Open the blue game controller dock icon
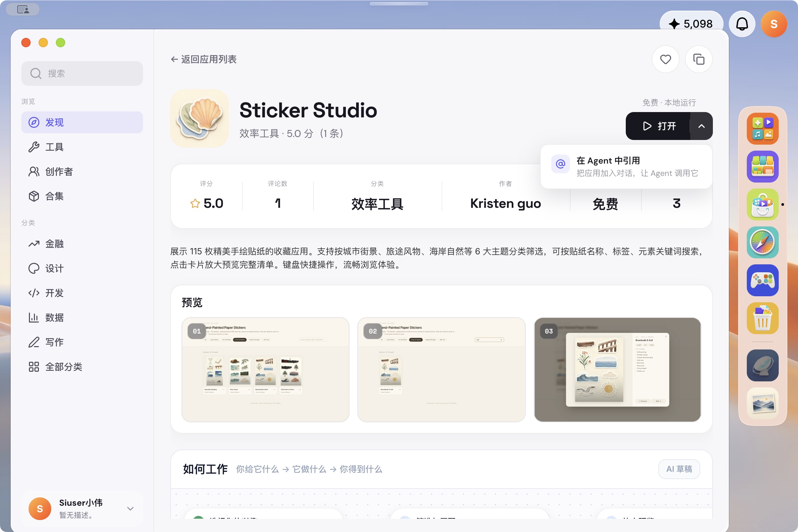This screenshot has width=798, height=532. [762, 280]
